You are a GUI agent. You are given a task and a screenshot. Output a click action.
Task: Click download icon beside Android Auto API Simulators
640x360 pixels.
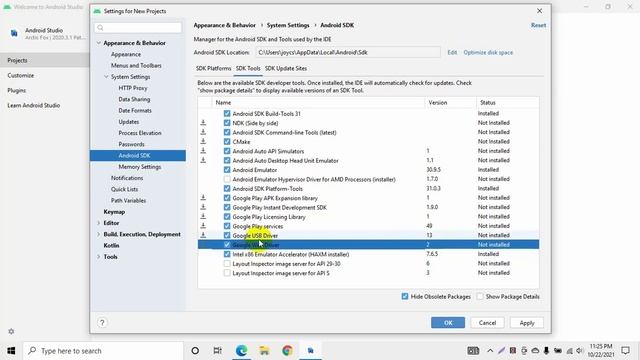203,151
